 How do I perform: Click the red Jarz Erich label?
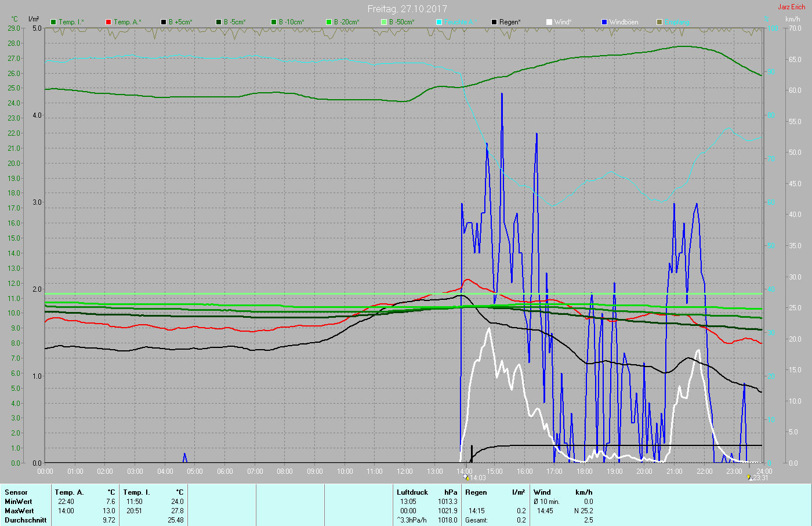pyautogui.click(x=791, y=7)
